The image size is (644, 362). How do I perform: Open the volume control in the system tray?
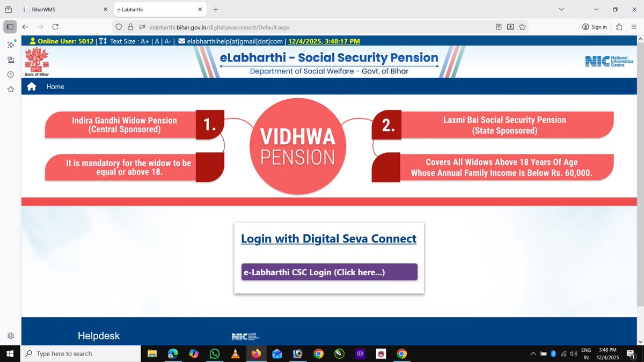point(574,353)
